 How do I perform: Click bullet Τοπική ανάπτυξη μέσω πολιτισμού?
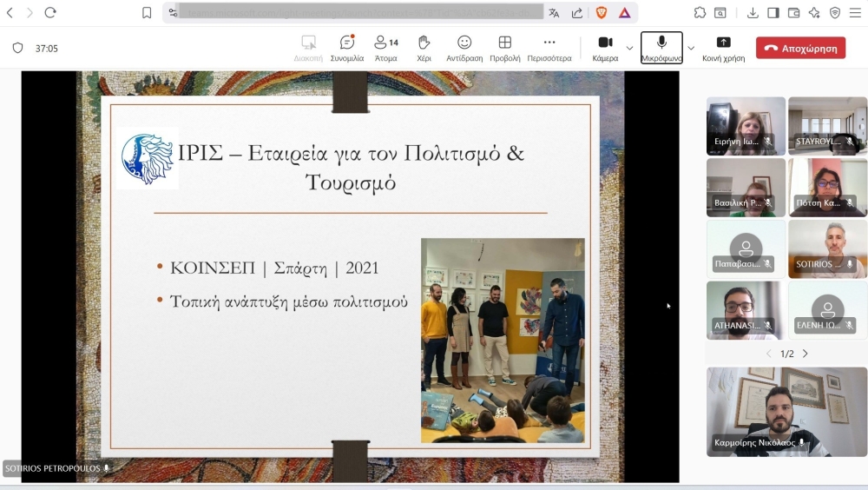pos(288,301)
